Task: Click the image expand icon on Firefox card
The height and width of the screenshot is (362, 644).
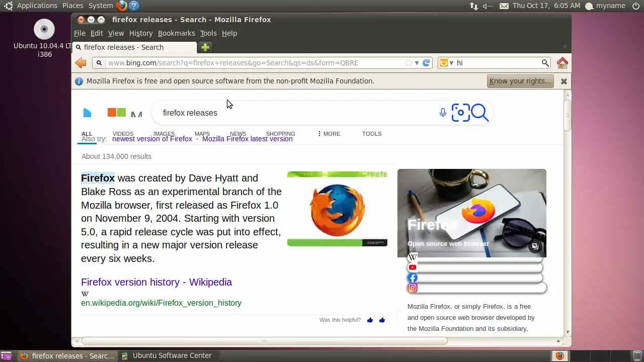Action: [535, 246]
